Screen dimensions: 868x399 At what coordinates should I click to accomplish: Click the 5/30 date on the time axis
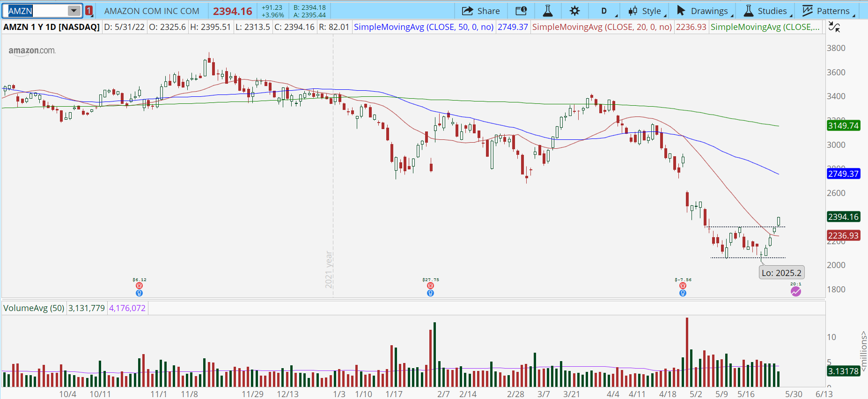(794, 394)
